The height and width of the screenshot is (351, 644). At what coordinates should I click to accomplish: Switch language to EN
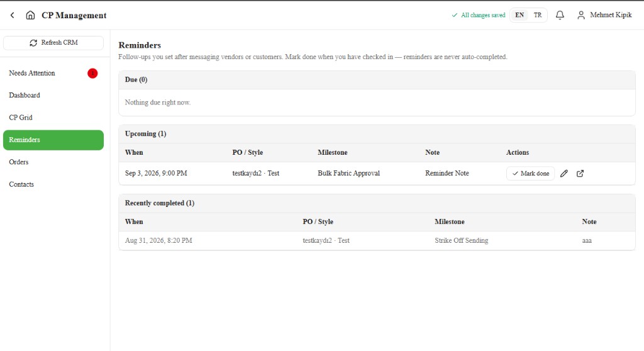click(x=519, y=15)
